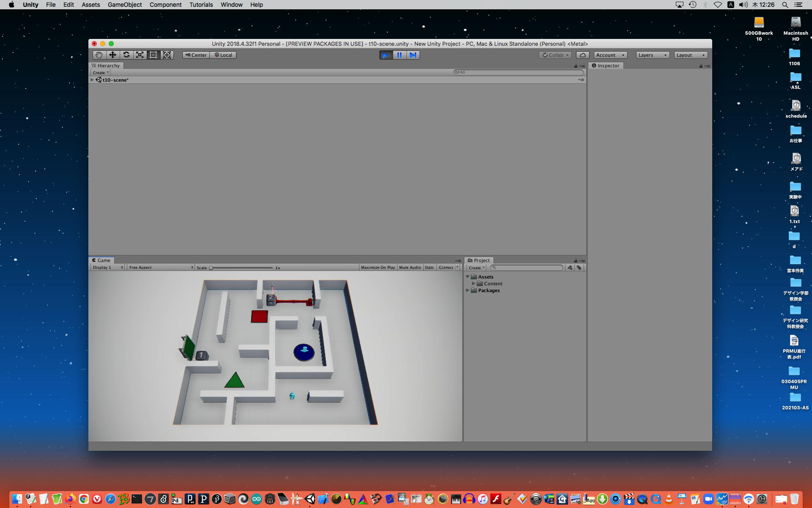This screenshot has height=508, width=812.
Task: Select the Rotate tool
Action: coord(126,55)
